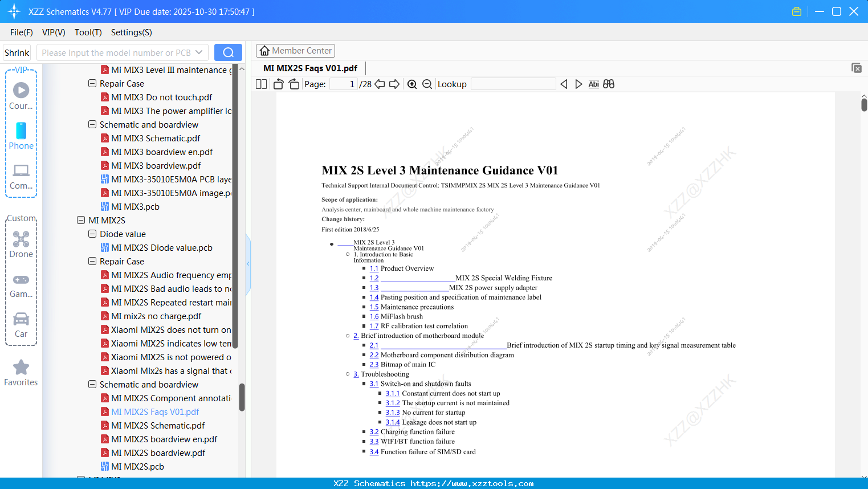Open the www.xzztools.com link in status bar
This screenshot has width=868, height=489.
[x=472, y=483]
